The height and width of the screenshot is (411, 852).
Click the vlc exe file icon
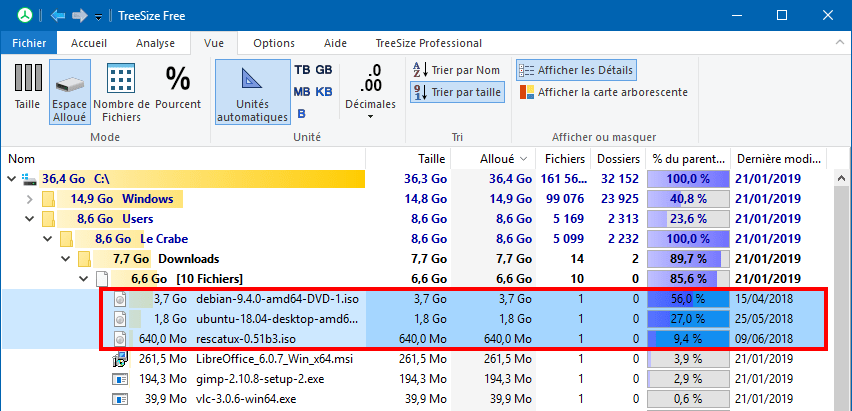click(x=120, y=399)
